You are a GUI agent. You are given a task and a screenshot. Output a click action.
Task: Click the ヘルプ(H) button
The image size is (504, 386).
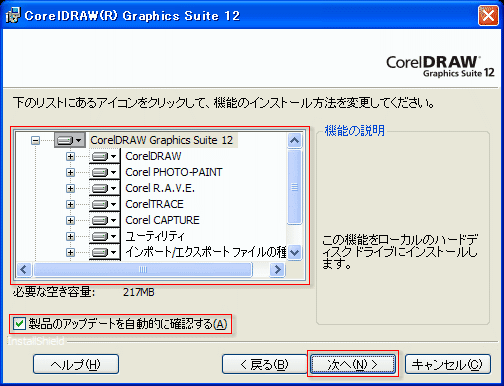click(76, 364)
